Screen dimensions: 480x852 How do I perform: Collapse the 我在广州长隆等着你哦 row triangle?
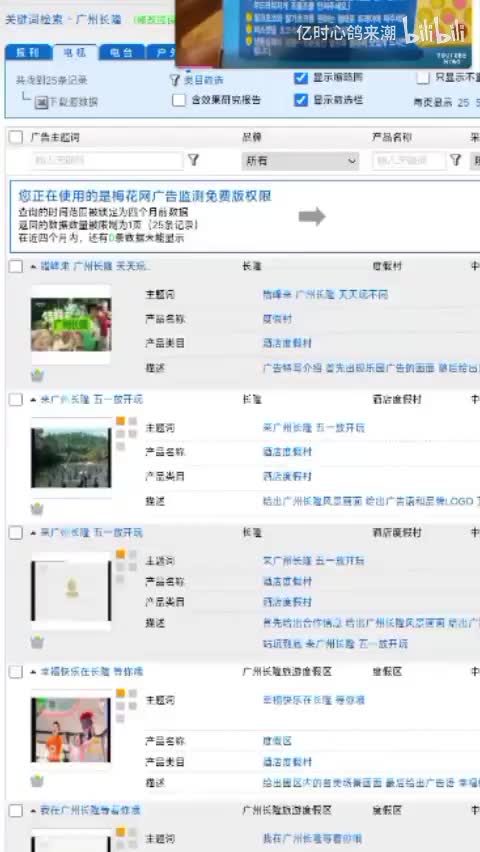pos(34,811)
